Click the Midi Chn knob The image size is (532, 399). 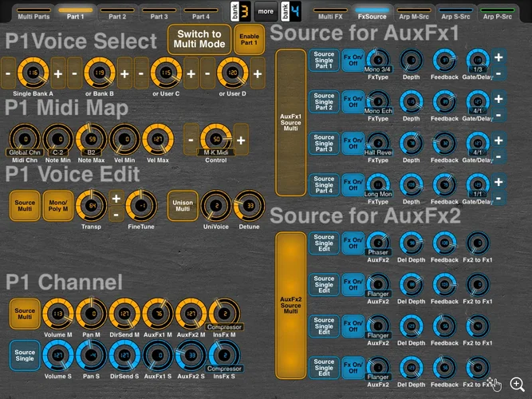(25, 139)
